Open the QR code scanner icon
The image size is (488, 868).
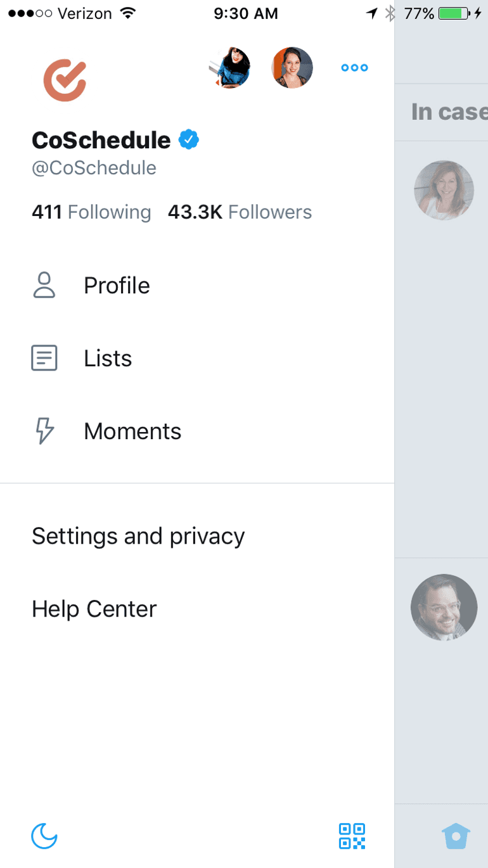(x=352, y=836)
